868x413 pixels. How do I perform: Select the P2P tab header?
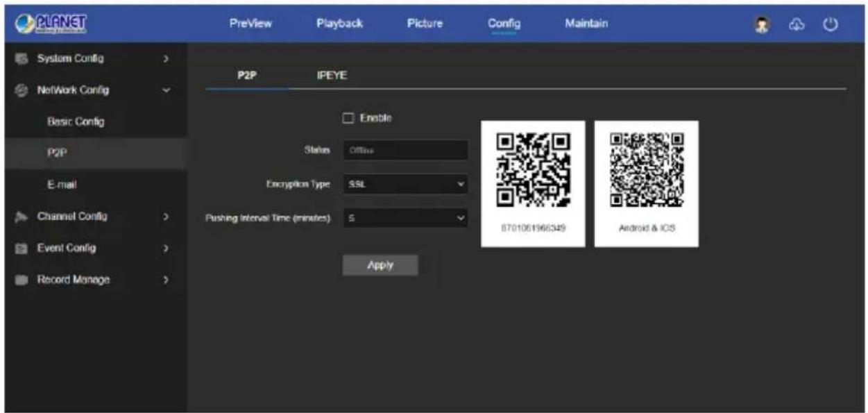247,76
